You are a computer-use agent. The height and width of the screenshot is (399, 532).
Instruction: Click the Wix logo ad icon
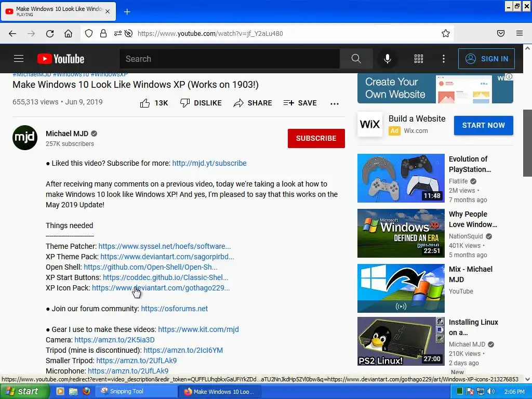370,124
